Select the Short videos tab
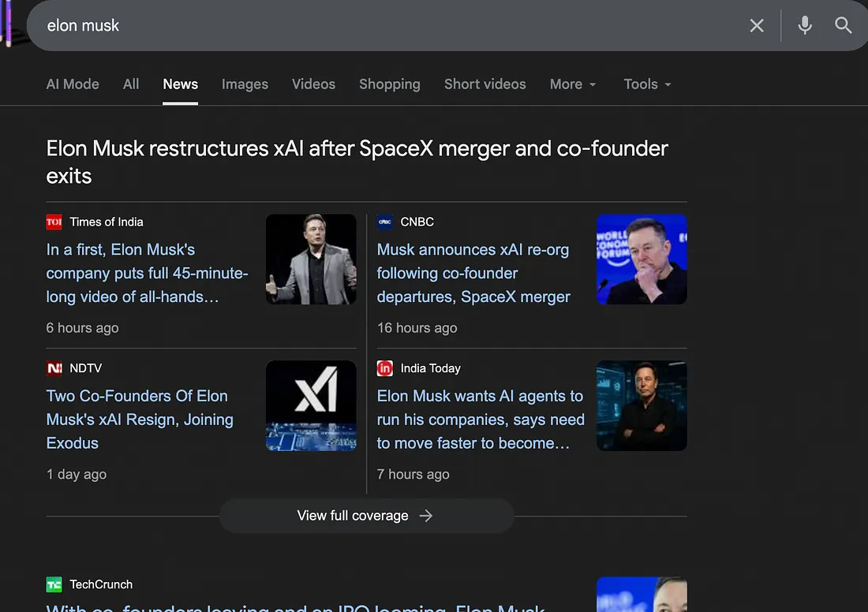 pyautogui.click(x=485, y=84)
